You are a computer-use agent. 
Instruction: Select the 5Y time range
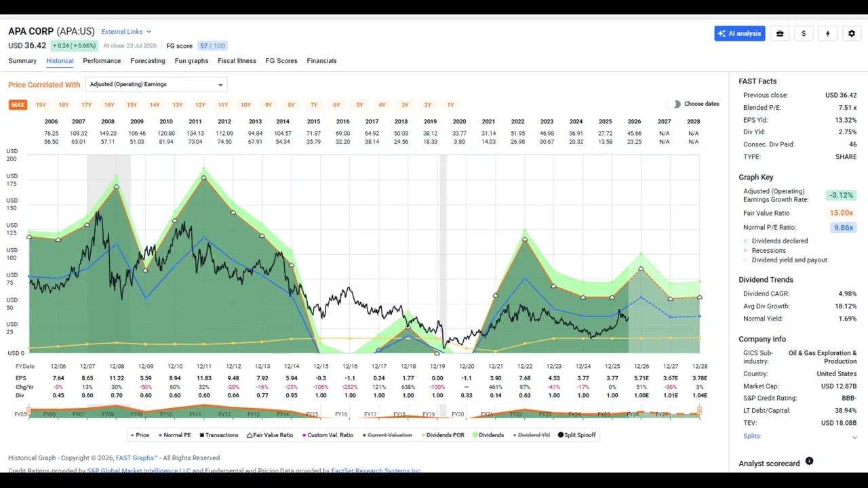click(x=359, y=105)
